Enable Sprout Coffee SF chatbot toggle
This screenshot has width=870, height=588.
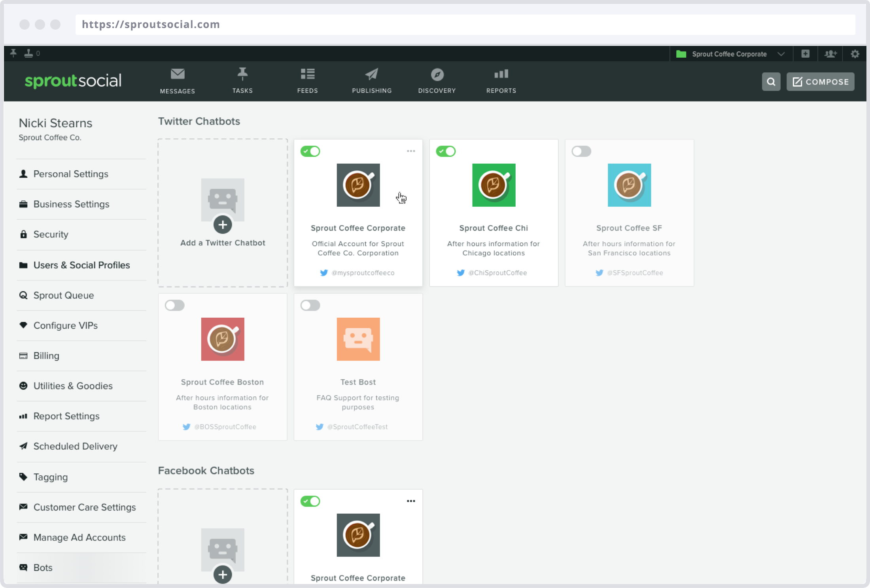click(581, 151)
